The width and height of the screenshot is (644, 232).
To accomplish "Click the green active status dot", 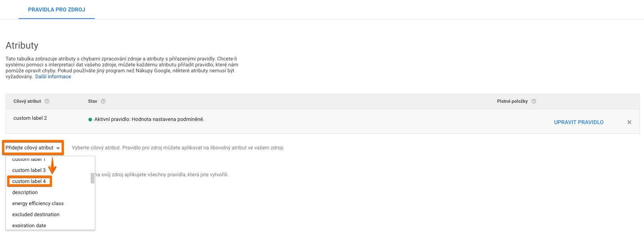I will pyautogui.click(x=90, y=119).
